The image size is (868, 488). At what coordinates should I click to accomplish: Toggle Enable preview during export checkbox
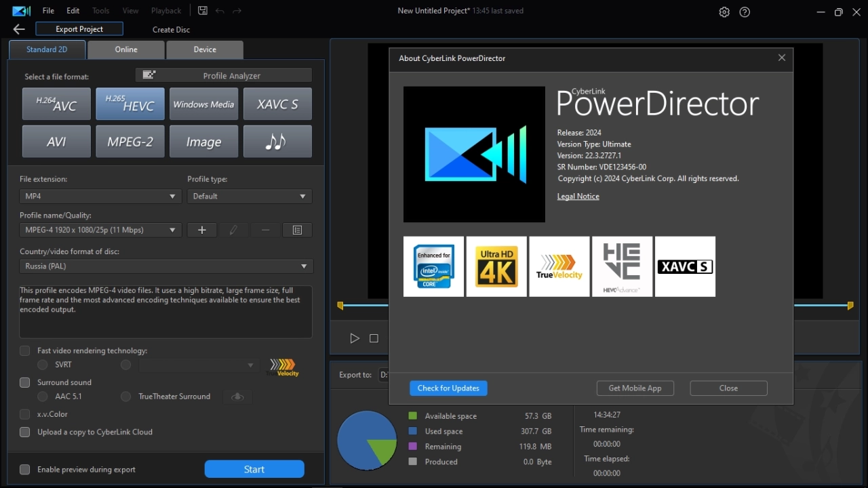coord(25,469)
